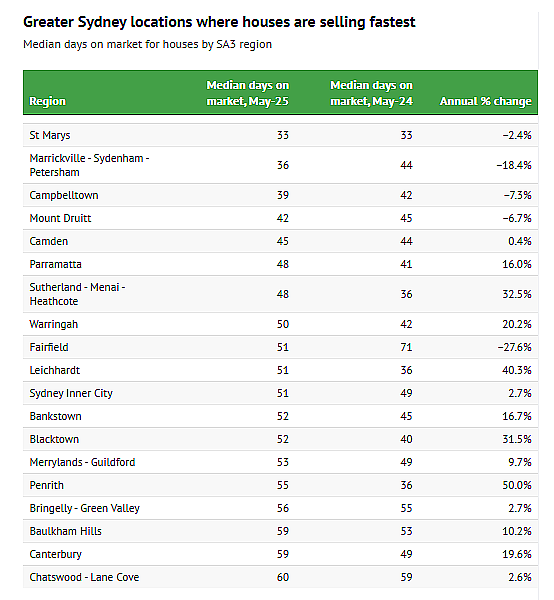Click the Annual % change column header

486,101
